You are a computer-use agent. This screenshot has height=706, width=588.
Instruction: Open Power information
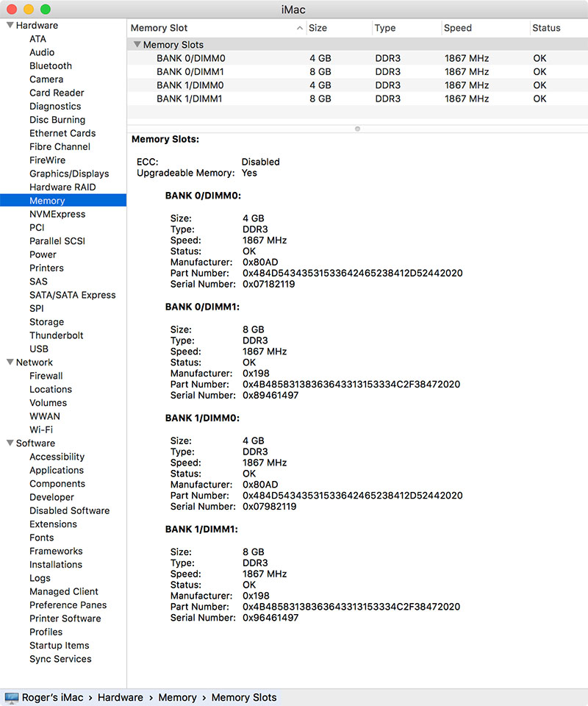(x=43, y=255)
